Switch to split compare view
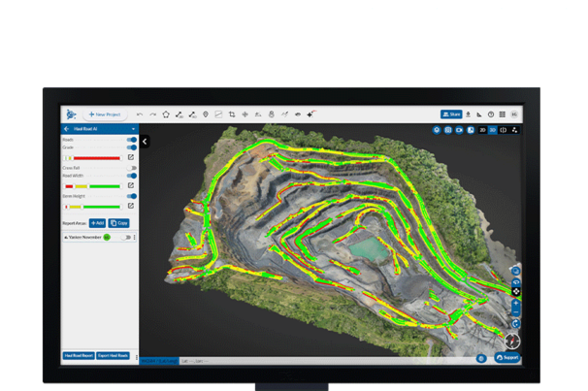Viewport: 588px width, 391px height. [504, 130]
